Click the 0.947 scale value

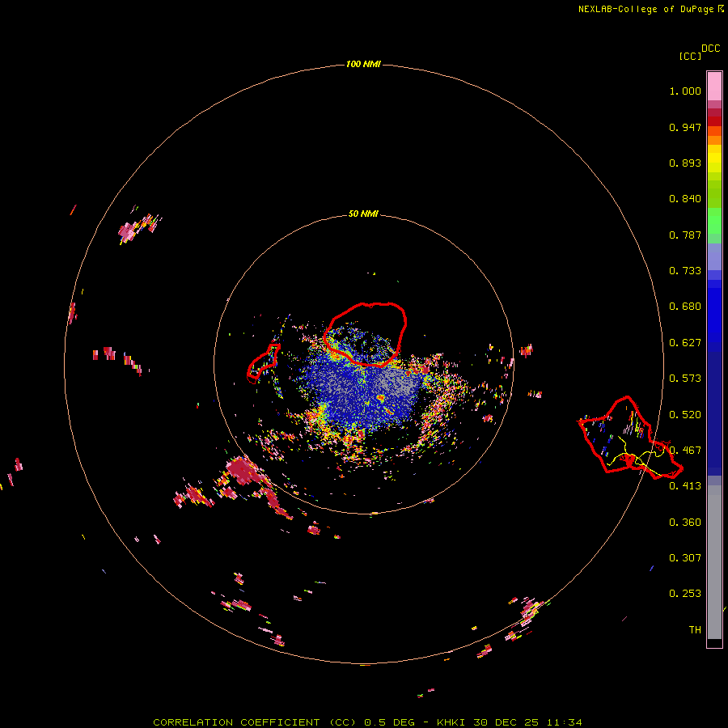(685, 127)
